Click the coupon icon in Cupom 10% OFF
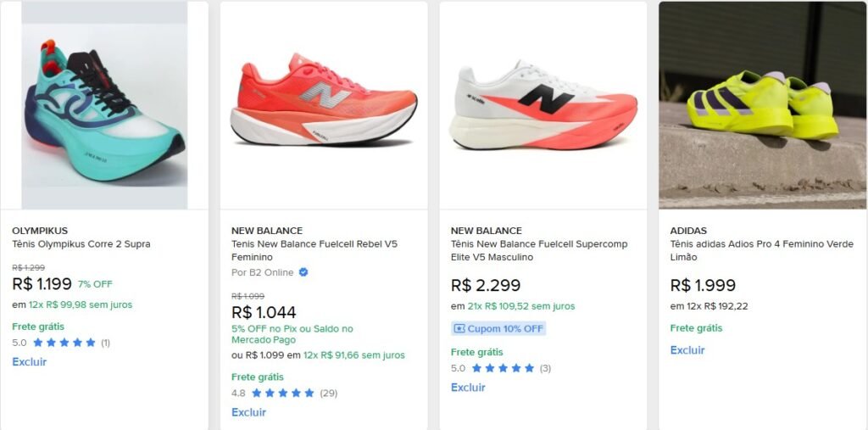Viewport: 868px width, 430px height. pyautogui.click(x=459, y=329)
